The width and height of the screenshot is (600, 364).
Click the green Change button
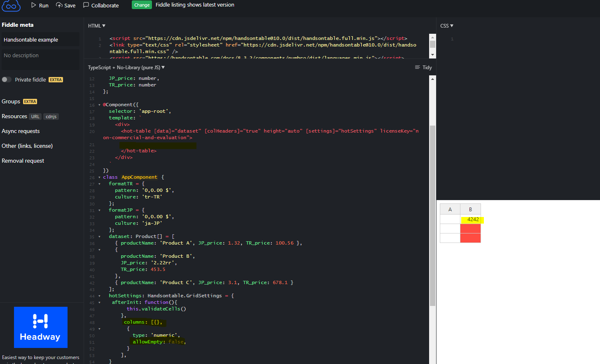(142, 5)
